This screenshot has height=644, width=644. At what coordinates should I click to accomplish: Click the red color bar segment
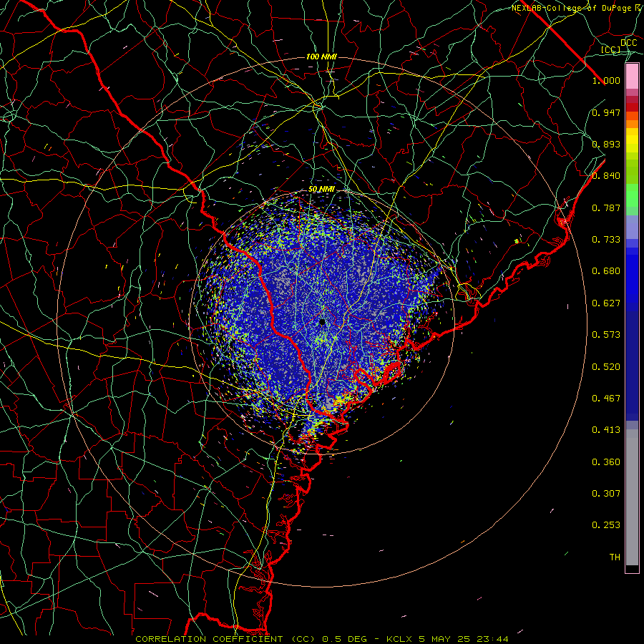632,107
